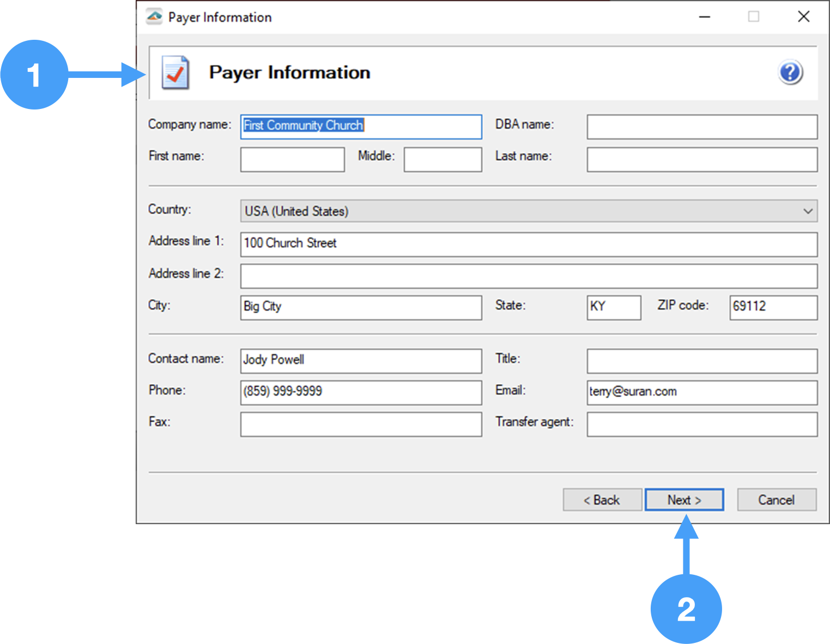Click the Contact name field

pos(360,361)
